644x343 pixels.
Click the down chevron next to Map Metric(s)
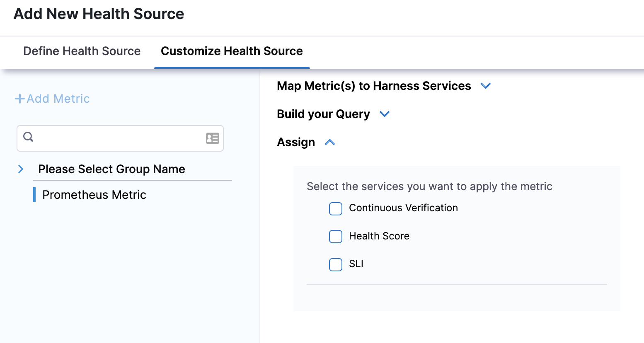coord(485,86)
